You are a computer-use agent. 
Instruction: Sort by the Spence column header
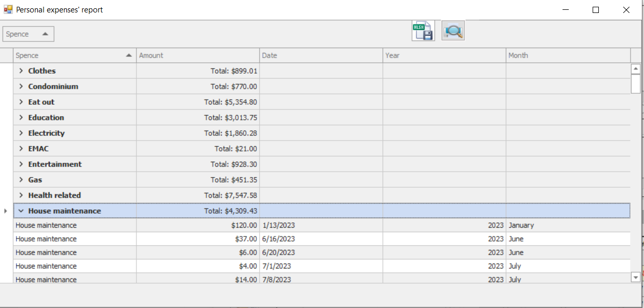point(75,55)
